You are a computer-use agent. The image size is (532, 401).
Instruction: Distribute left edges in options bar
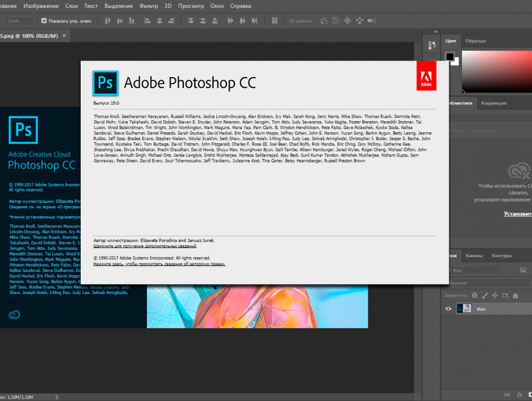[230, 21]
